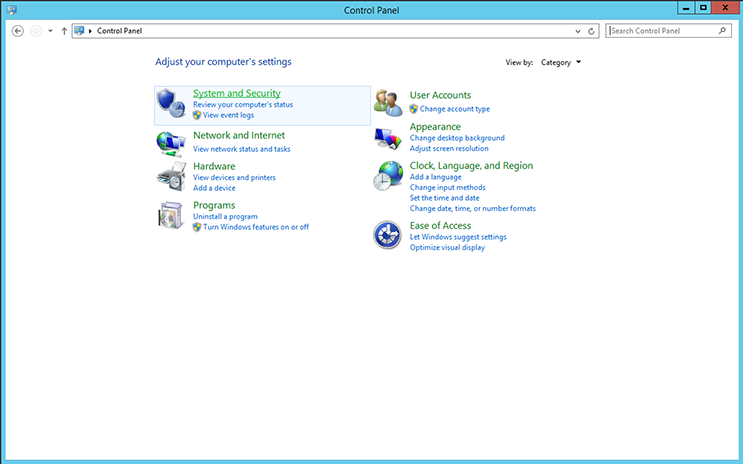Expand the address bar breadcrumb arrow before Control Panel
This screenshot has width=743, height=464.
coord(90,31)
